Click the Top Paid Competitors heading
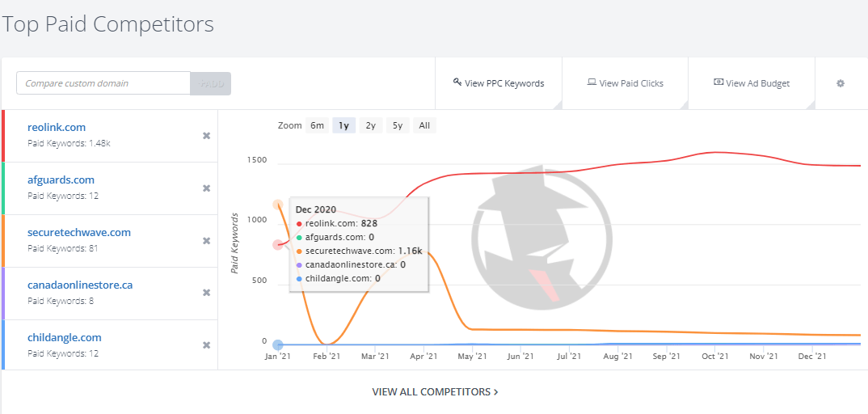868x414 pixels. coord(108,25)
